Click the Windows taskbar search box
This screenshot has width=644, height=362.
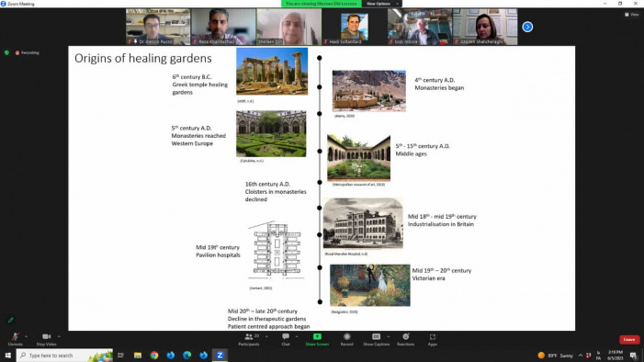pos(65,355)
